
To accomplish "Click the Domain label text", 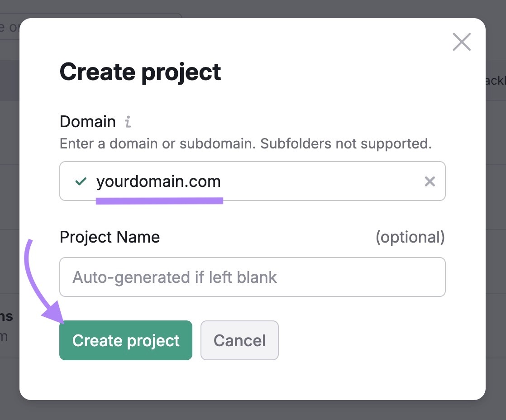I will pyautogui.click(x=87, y=121).
